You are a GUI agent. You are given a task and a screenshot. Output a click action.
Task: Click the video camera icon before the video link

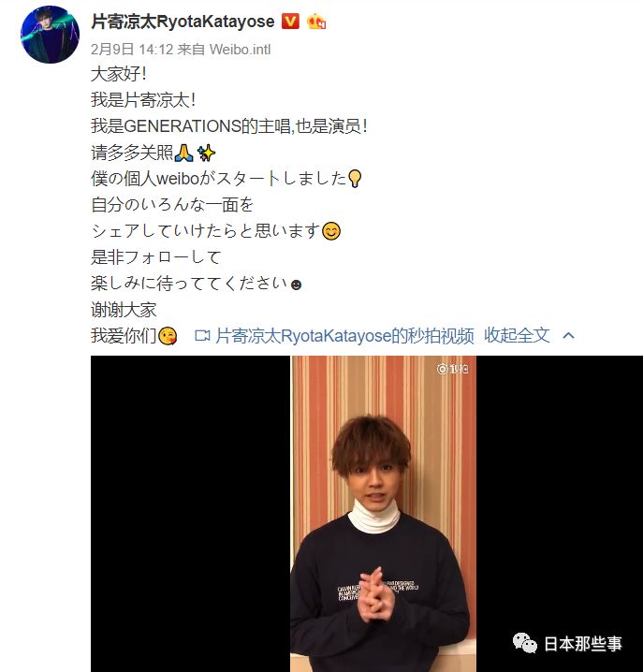(202, 336)
